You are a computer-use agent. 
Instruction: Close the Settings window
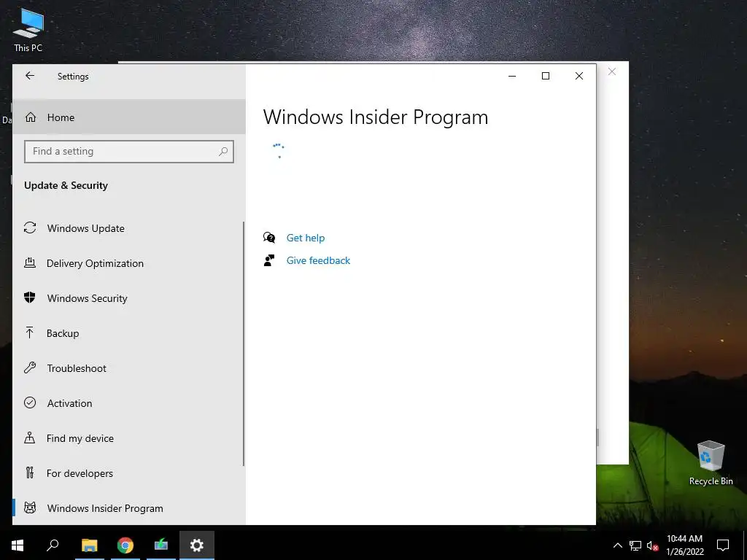point(578,76)
